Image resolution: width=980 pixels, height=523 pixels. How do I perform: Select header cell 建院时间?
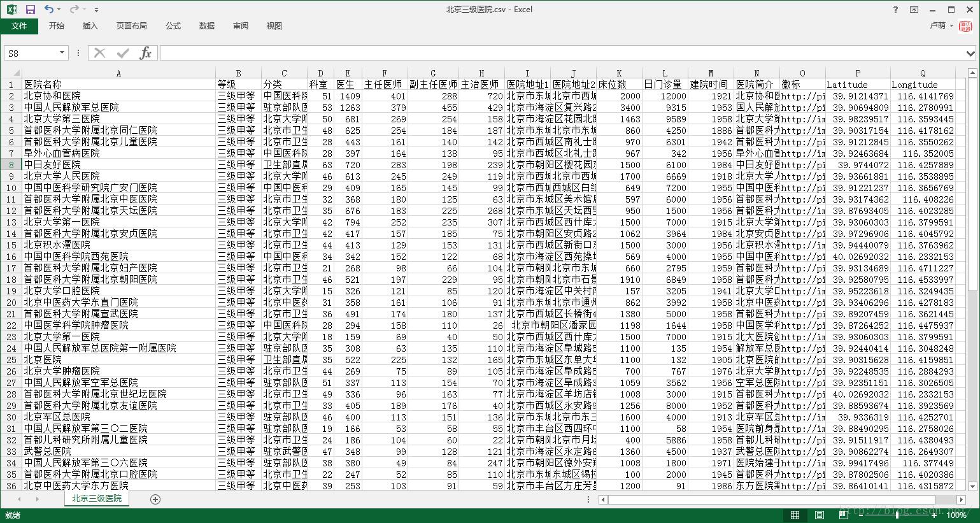711,84
